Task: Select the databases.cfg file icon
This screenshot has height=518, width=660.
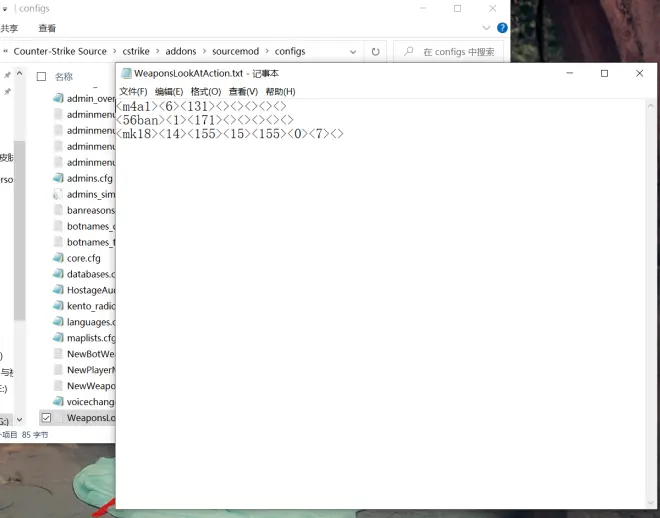Action: click(x=58, y=274)
